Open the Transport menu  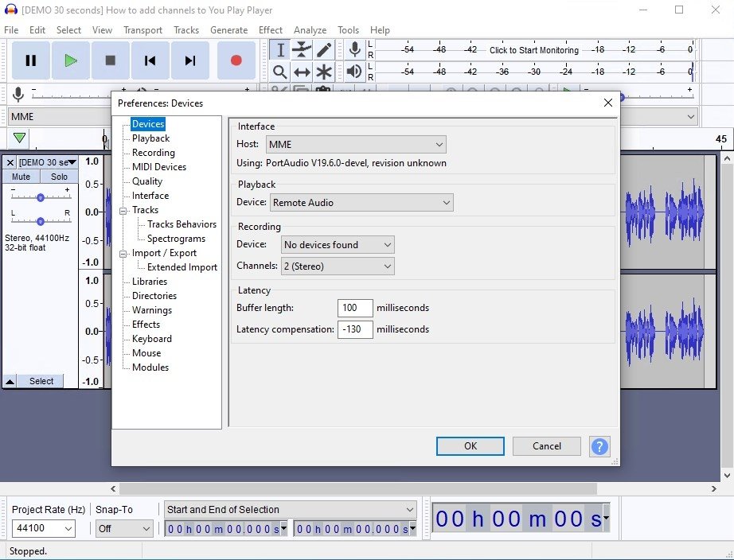pos(143,30)
